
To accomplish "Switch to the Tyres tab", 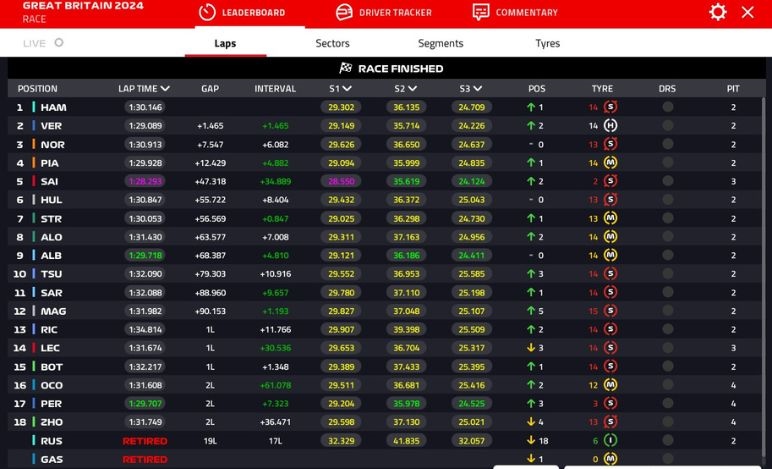I will click(x=547, y=44).
